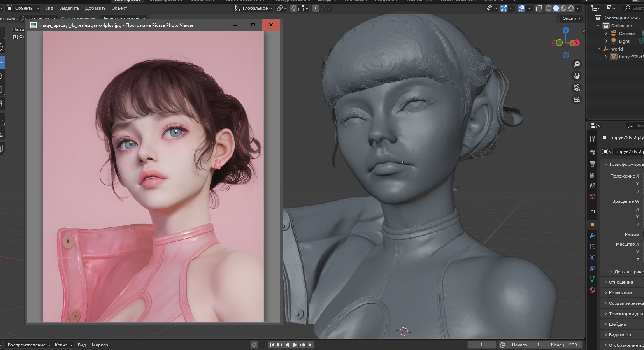Expand the Camera object in outliner

pyautogui.click(x=606, y=33)
